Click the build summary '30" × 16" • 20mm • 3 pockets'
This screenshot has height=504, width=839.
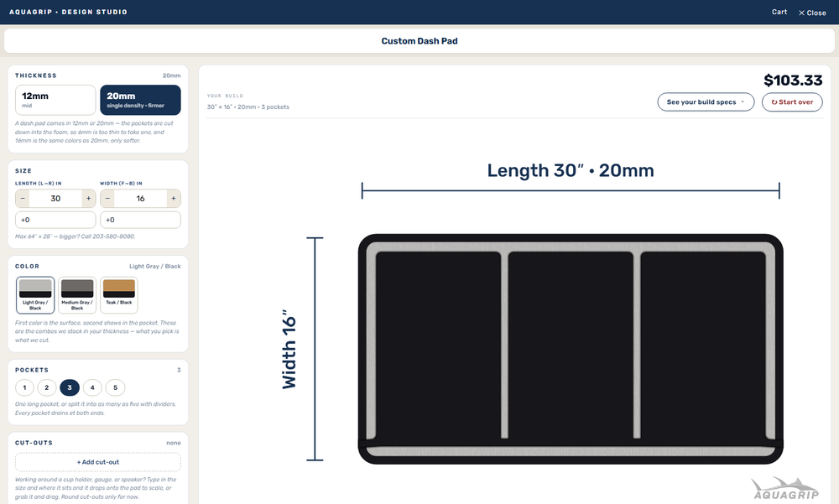[248, 107]
